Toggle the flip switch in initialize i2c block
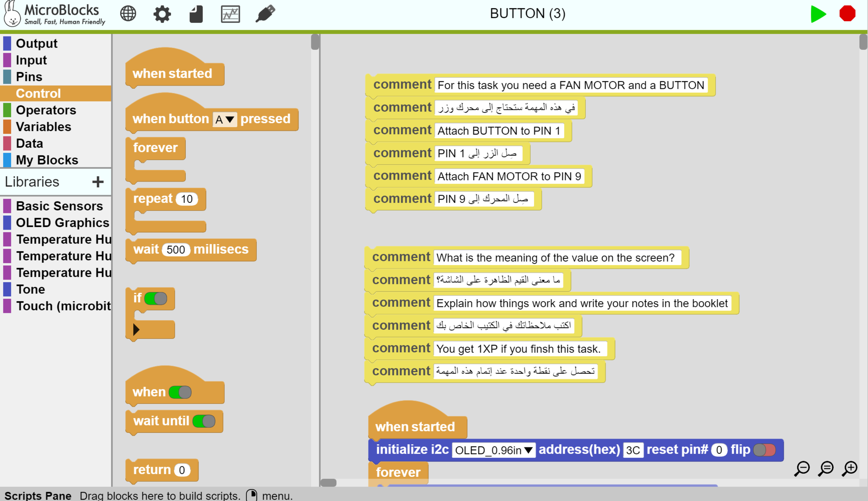The height and width of the screenshot is (501, 868). [764, 450]
